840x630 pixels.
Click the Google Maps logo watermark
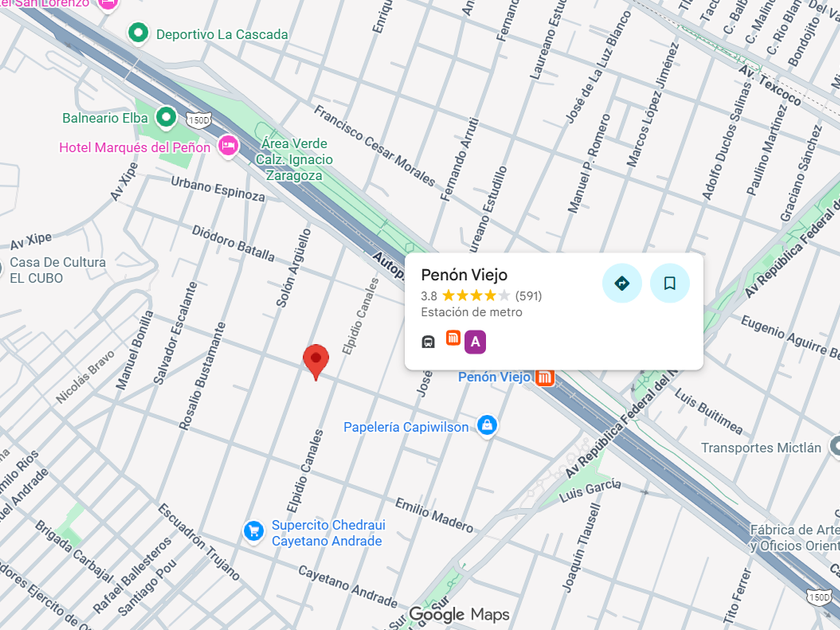459,614
